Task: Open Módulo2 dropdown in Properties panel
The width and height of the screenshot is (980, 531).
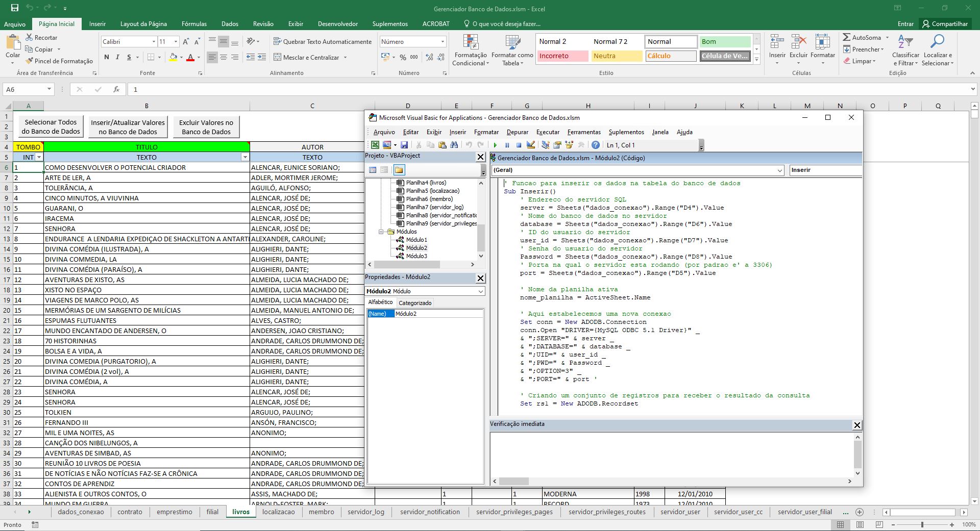Action: pos(480,291)
